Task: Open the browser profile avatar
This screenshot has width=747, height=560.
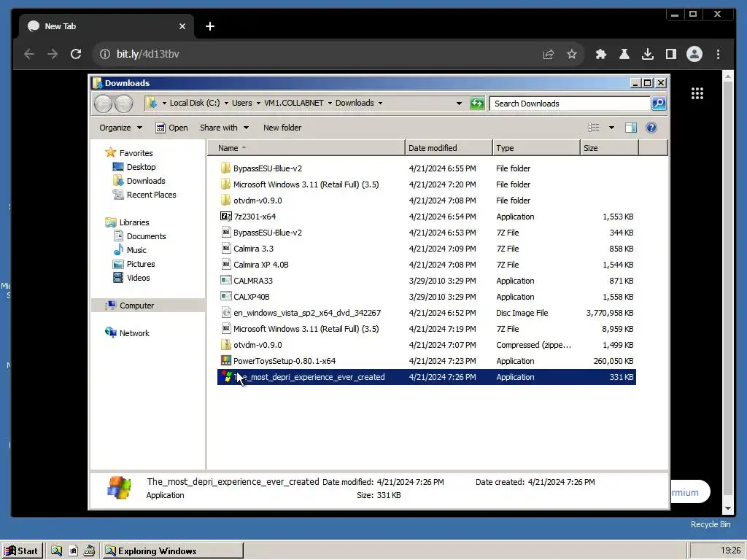Action: pyautogui.click(x=694, y=54)
